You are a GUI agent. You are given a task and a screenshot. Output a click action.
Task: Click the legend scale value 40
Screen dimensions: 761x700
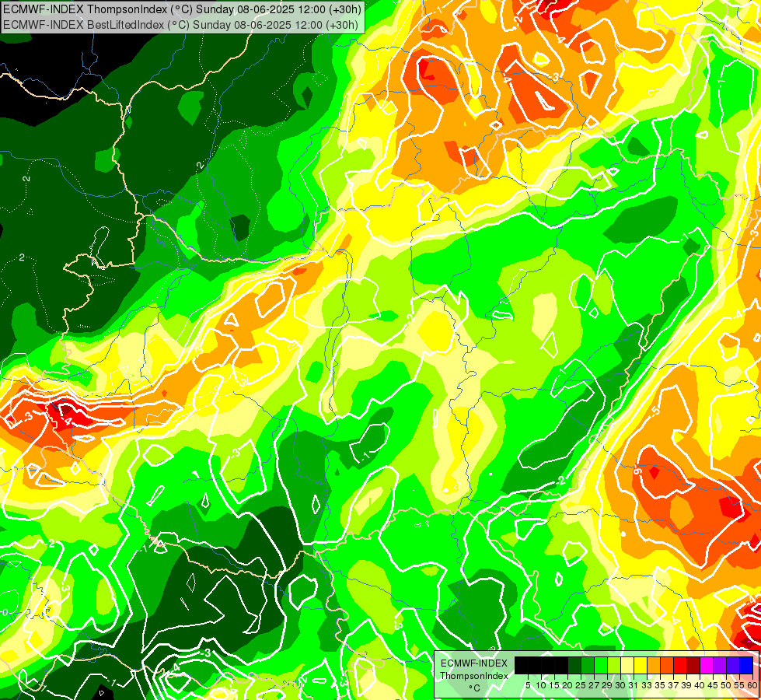(700, 685)
